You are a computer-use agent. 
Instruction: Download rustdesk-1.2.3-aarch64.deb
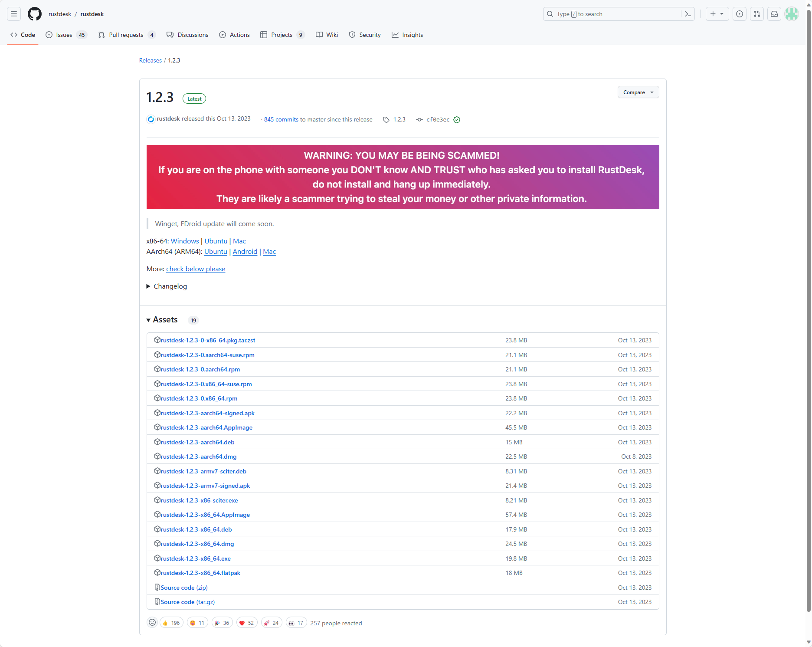197,442
